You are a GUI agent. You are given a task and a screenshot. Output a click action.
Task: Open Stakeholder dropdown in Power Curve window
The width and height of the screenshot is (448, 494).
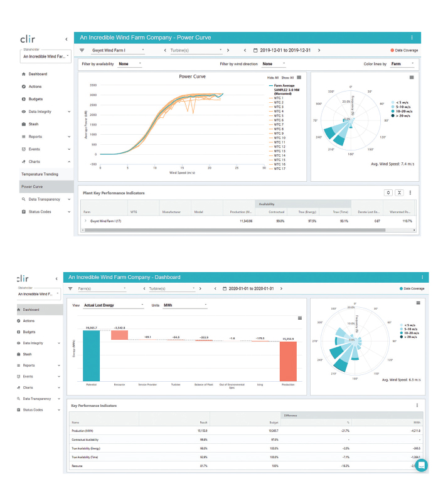pyautogui.click(x=46, y=56)
